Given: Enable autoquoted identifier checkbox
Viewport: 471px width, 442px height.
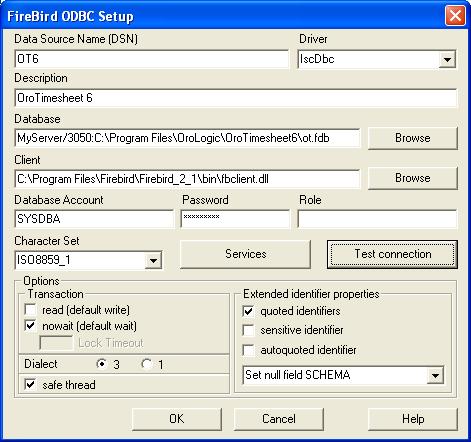Looking at the screenshot, I should [x=249, y=350].
